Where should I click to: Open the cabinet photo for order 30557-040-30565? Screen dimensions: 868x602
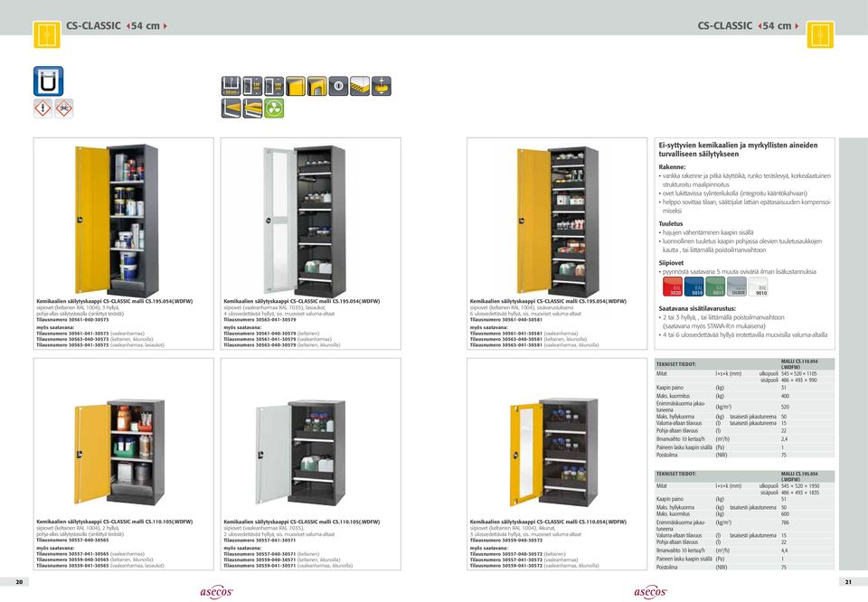coord(119,452)
